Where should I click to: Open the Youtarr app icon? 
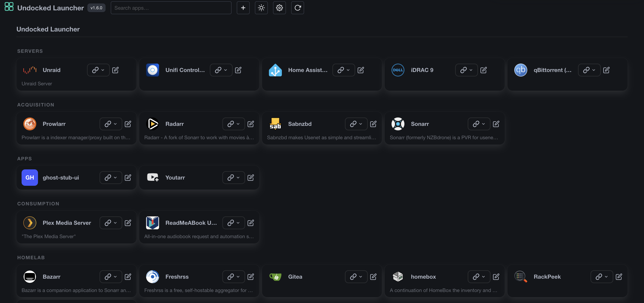point(153,177)
